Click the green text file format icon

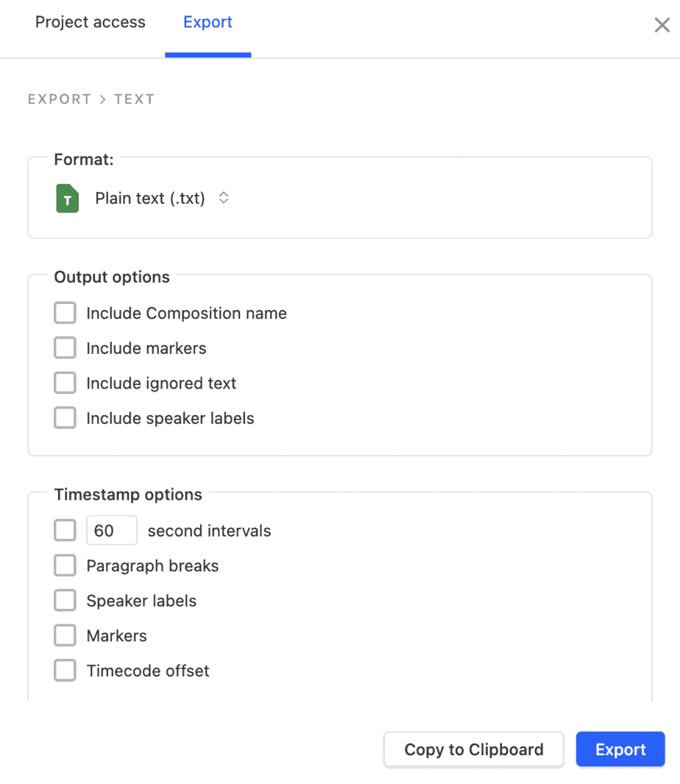point(67,199)
